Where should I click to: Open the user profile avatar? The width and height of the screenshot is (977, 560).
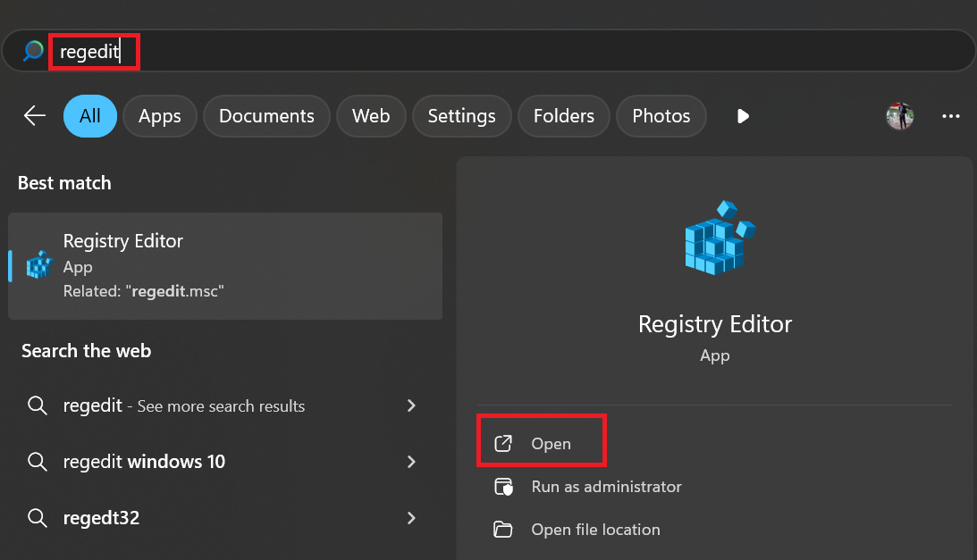pyautogui.click(x=900, y=116)
